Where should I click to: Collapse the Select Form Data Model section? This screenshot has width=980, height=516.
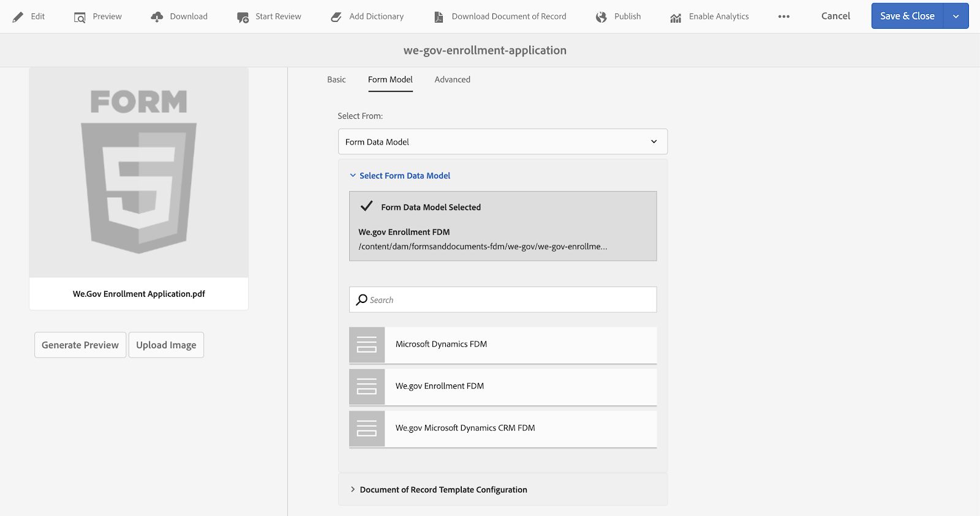(353, 176)
